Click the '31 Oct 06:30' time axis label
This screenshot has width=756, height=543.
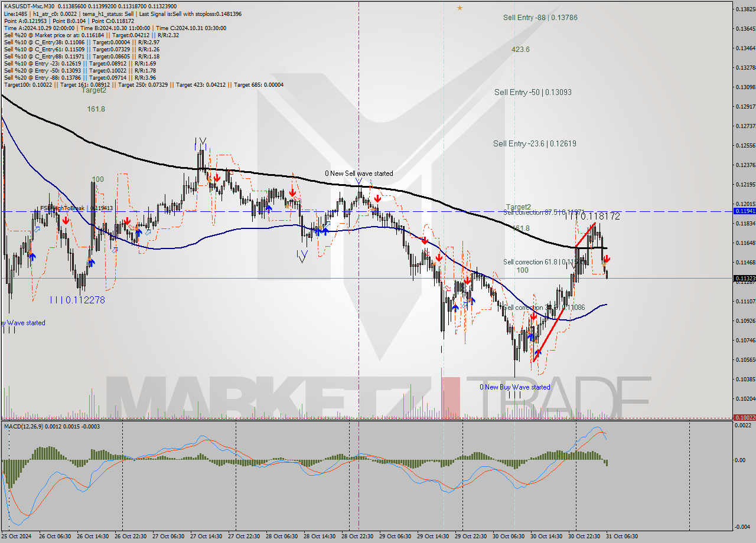pyautogui.click(x=621, y=537)
